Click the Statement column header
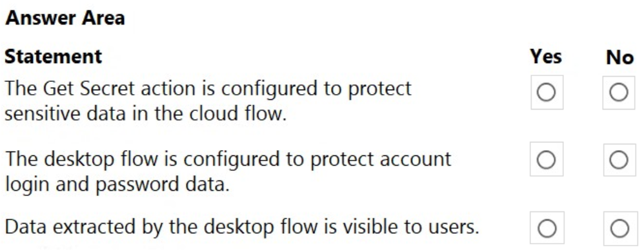This screenshot has height=250, width=644. 54,56
